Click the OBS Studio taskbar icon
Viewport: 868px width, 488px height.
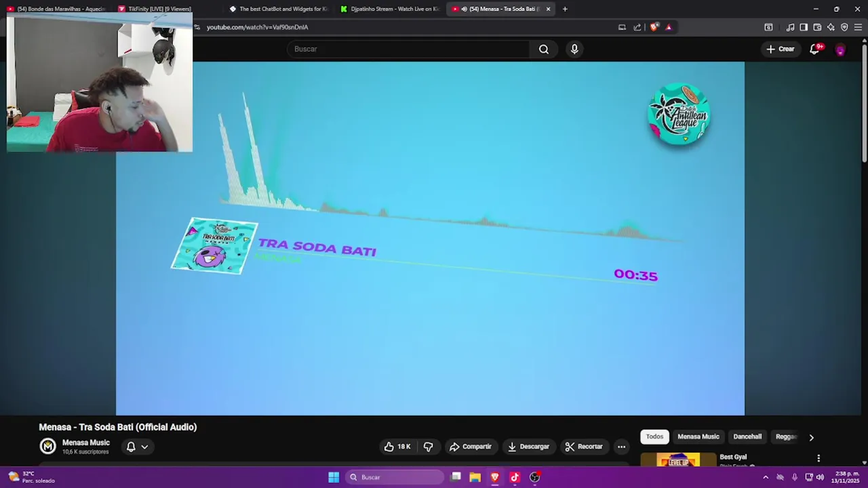point(534,477)
